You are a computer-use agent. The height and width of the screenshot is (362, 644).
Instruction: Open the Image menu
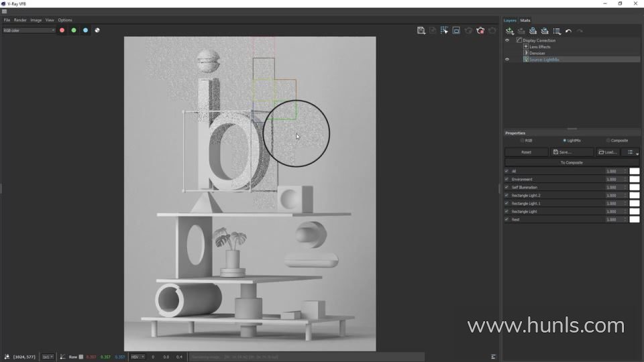(x=36, y=20)
